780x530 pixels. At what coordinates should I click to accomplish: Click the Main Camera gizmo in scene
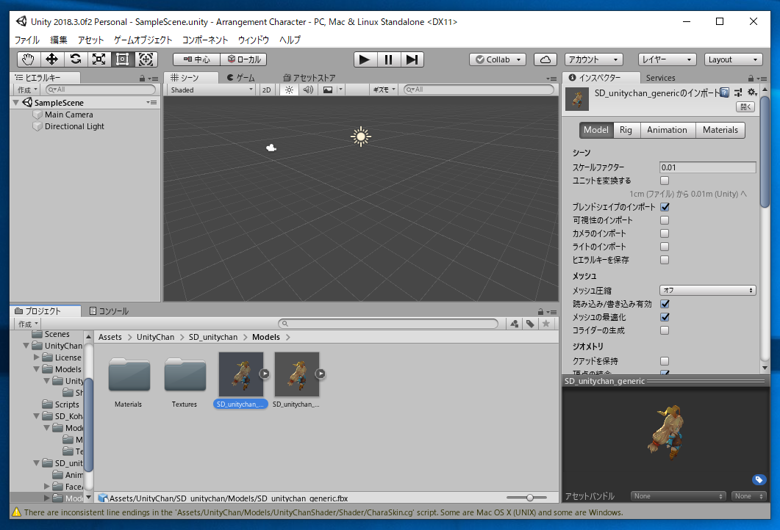pos(271,147)
